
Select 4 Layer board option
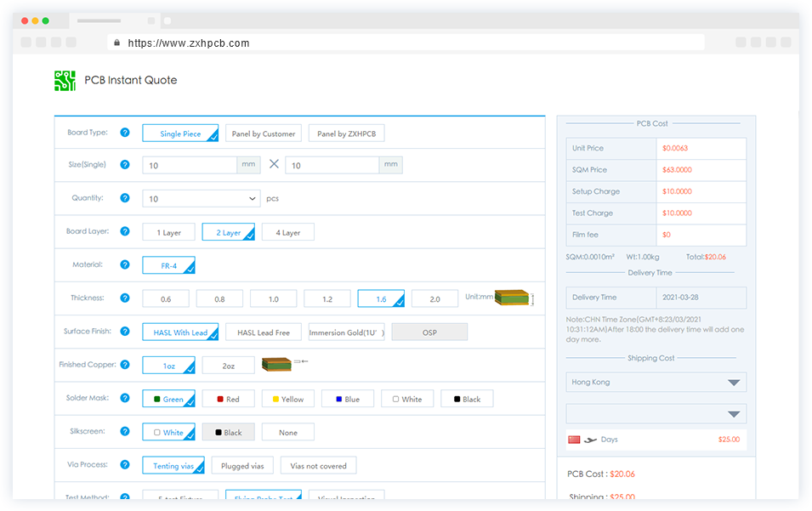click(x=288, y=232)
